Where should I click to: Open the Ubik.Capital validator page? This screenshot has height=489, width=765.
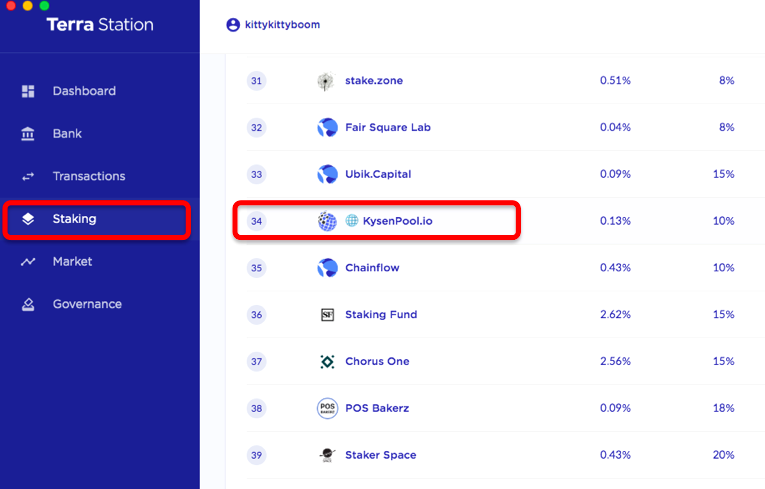(x=378, y=174)
